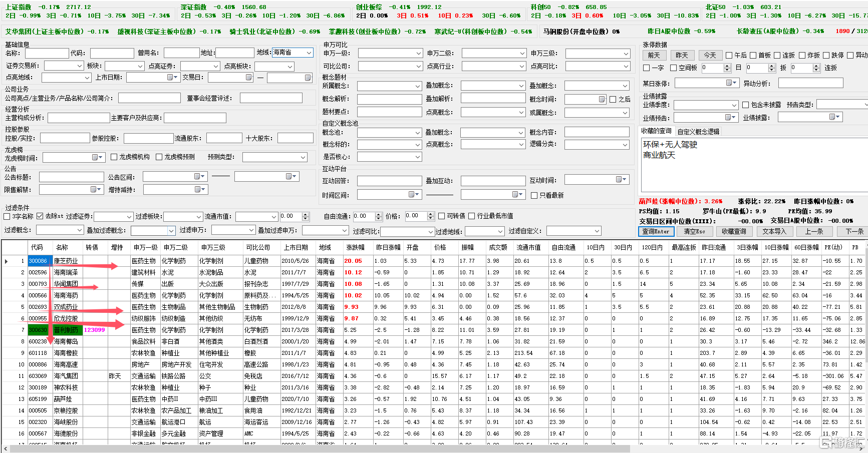Switch to the 收藏的查询 tab
The image size is (868, 453).
coord(656,131)
